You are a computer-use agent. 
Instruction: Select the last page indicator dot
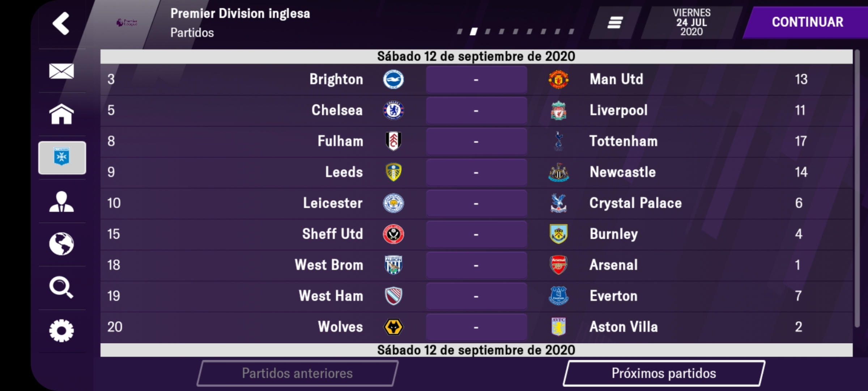click(x=571, y=31)
